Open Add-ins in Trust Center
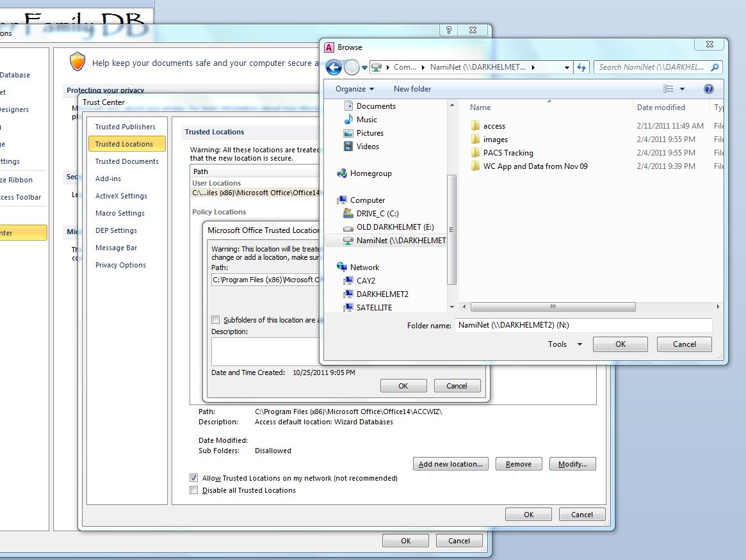Image resolution: width=746 pixels, height=560 pixels. point(108,179)
